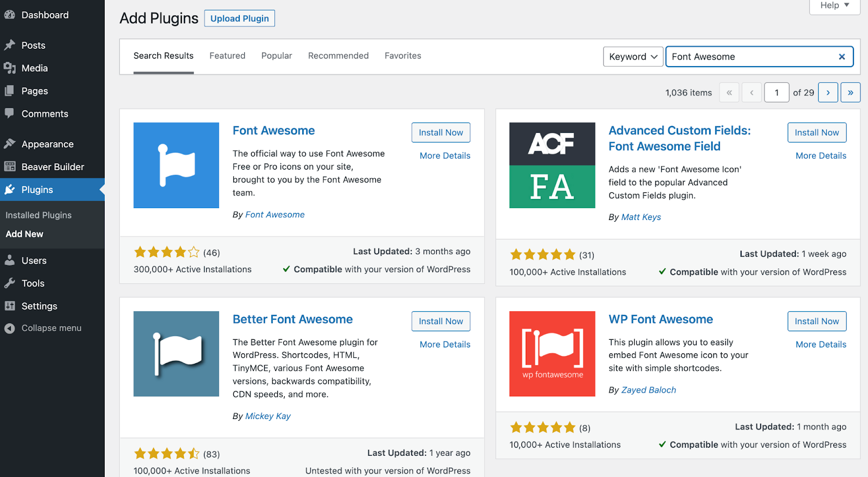The height and width of the screenshot is (477, 868).
Task: Open Media via its sidebar icon
Action: click(9, 68)
